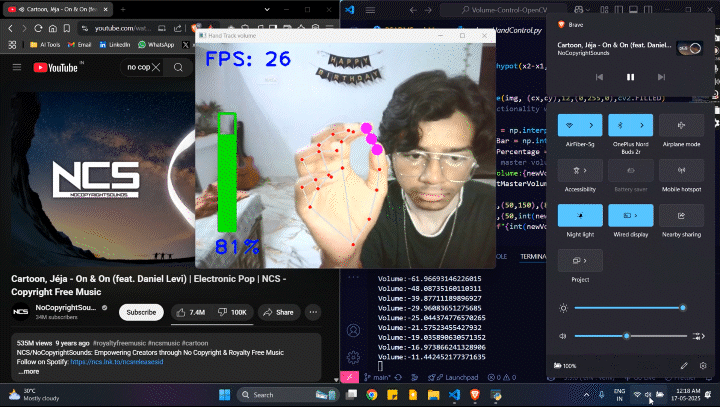Image resolution: width=720 pixels, height=407 pixels.
Task: Toggle Nearby sharing tile
Action: click(681, 215)
